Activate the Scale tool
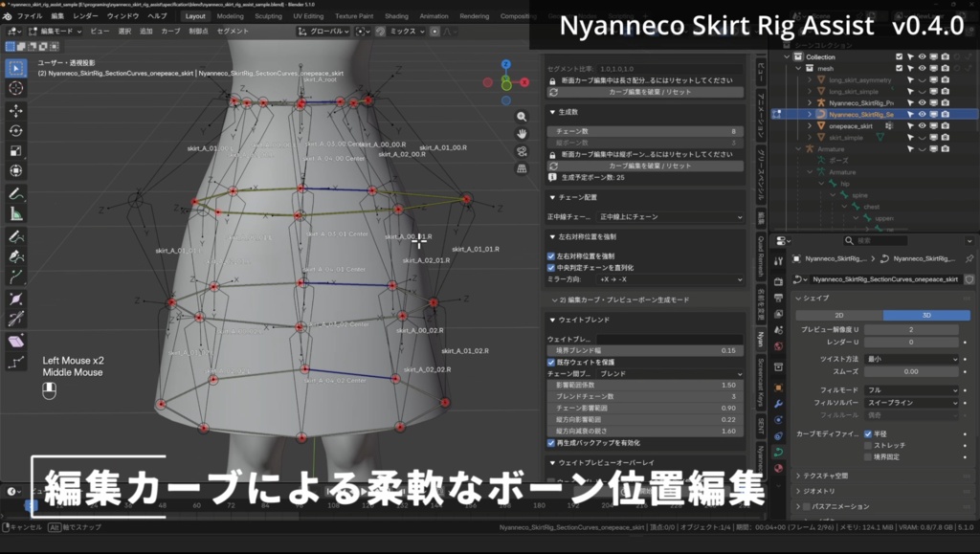This screenshot has width=980, height=554. [16, 150]
